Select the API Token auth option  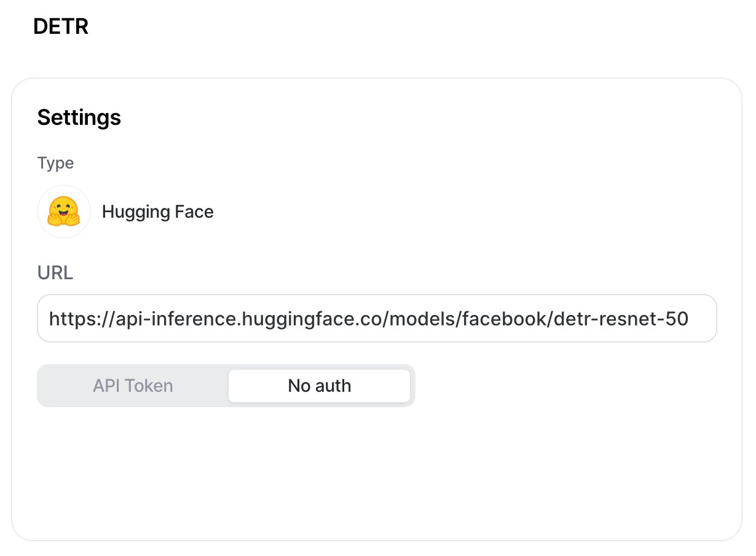pyautogui.click(x=133, y=386)
